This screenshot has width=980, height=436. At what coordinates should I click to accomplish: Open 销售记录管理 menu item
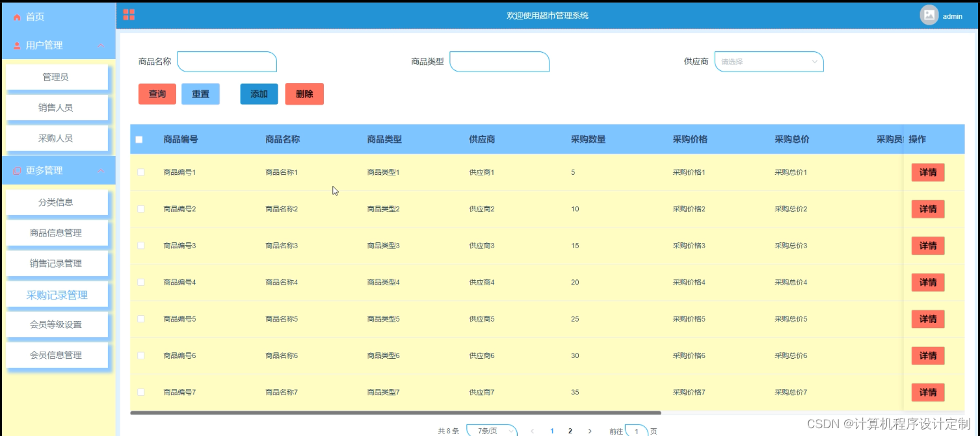coord(56,263)
